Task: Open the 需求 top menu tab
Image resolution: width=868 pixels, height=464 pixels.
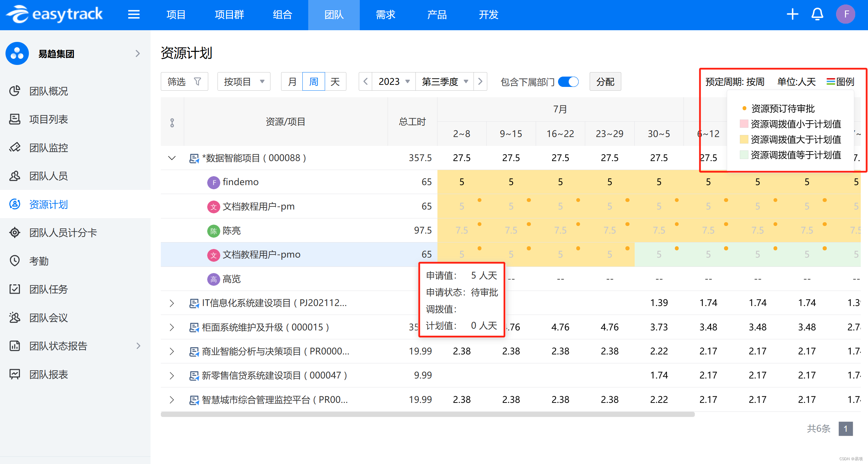Action: [386, 14]
